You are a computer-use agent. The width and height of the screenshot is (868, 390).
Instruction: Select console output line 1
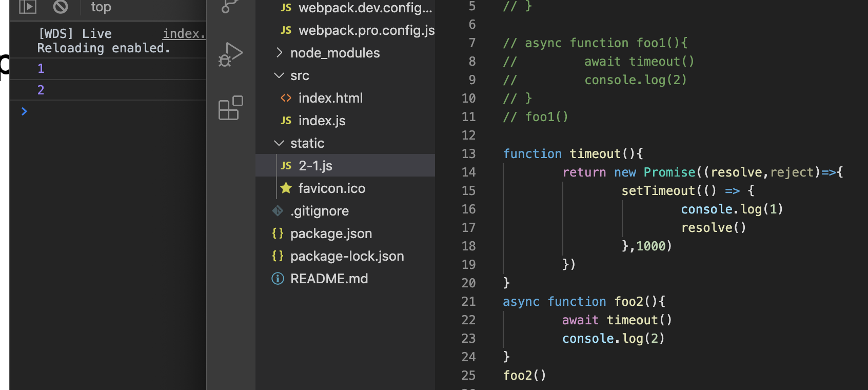point(41,69)
